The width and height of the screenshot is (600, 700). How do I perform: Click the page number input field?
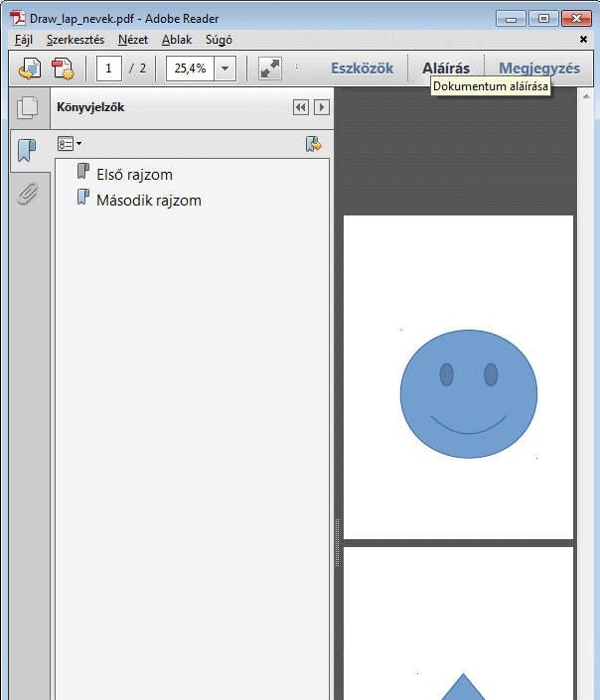pyautogui.click(x=109, y=69)
